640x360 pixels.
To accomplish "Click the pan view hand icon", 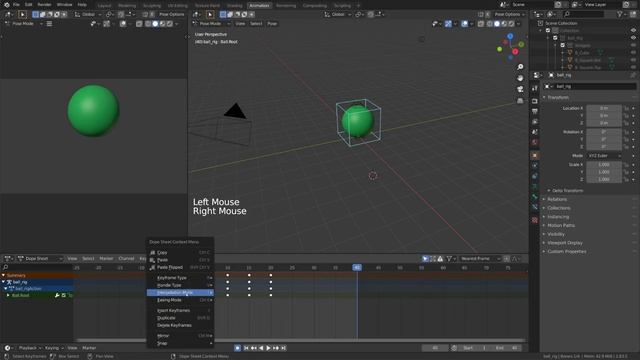I will [x=520, y=78].
